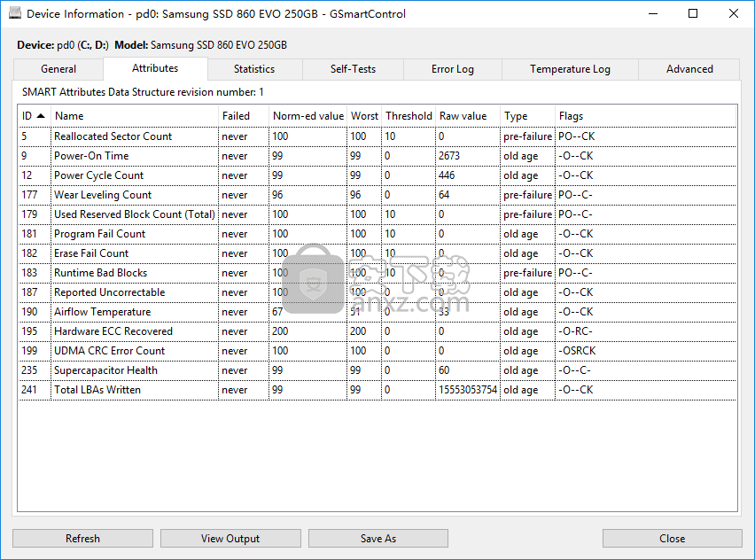Sort by the Name column header
Screen dimensions: 755x560
coord(135,115)
